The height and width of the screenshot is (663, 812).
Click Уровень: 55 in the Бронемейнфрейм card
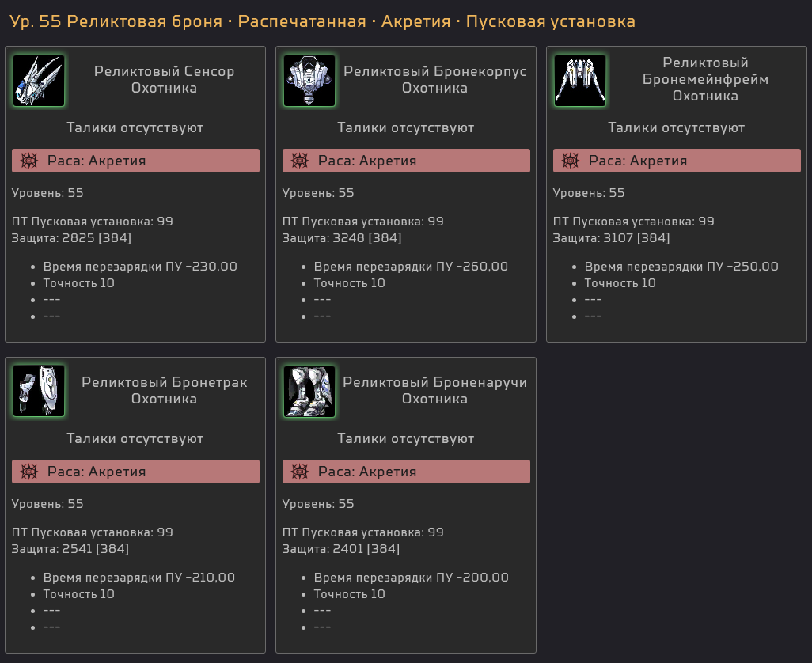(589, 193)
